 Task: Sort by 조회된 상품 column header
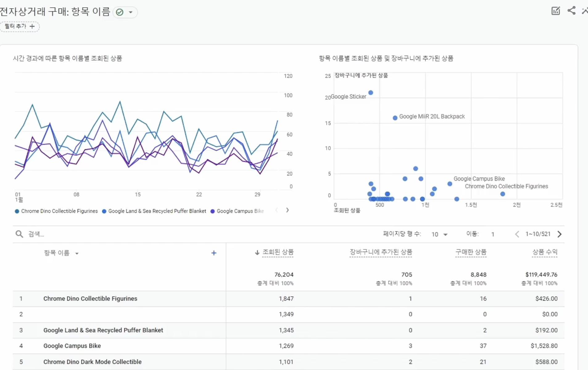tap(278, 252)
